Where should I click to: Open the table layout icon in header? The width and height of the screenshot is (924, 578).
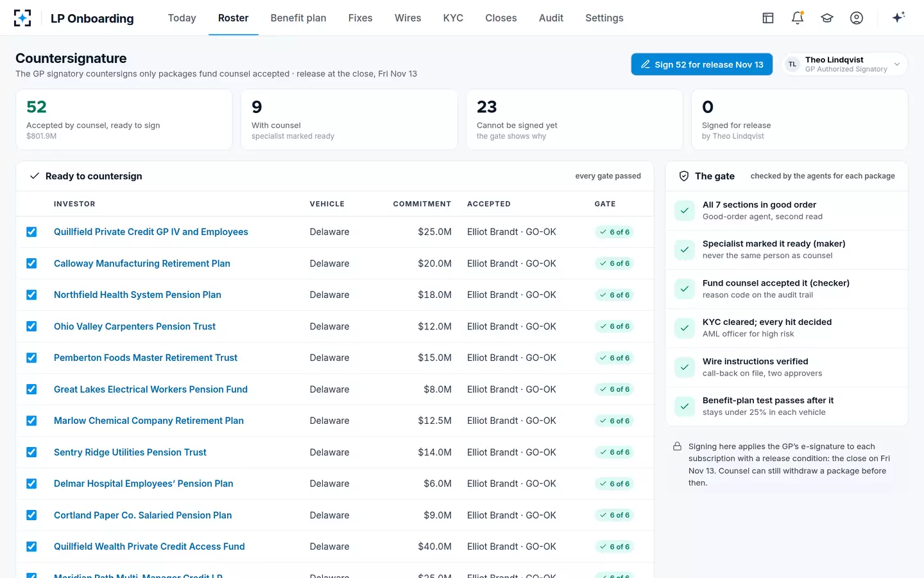point(768,18)
